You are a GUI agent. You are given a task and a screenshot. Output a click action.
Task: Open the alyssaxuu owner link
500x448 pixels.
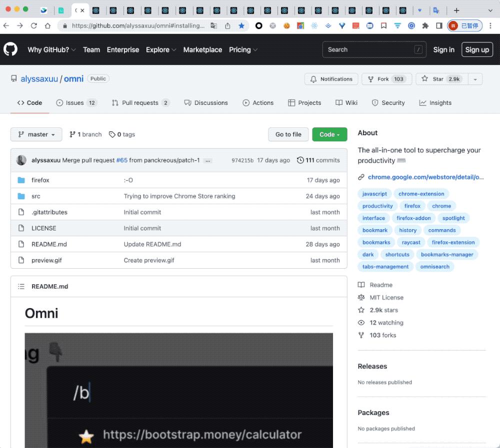tap(39, 79)
